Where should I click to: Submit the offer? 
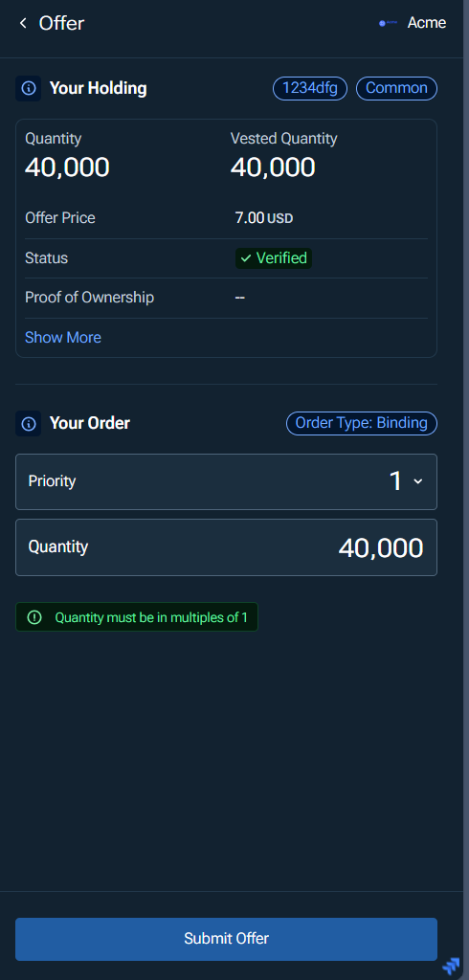(x=227, y=939)
